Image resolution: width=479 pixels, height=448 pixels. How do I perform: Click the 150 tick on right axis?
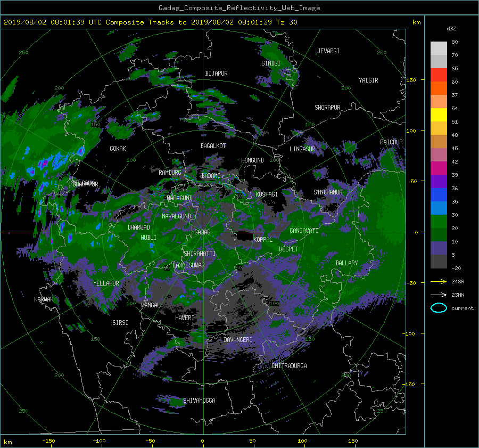click(x=411, y=80)
